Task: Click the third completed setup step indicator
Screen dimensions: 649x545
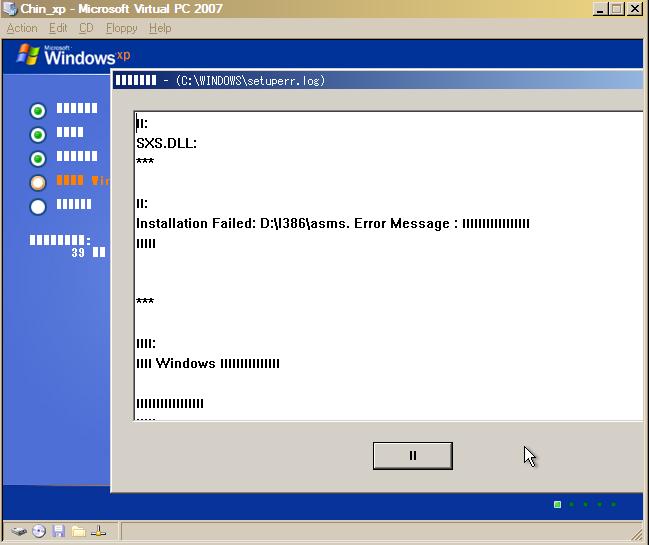Action: [38, 159]
